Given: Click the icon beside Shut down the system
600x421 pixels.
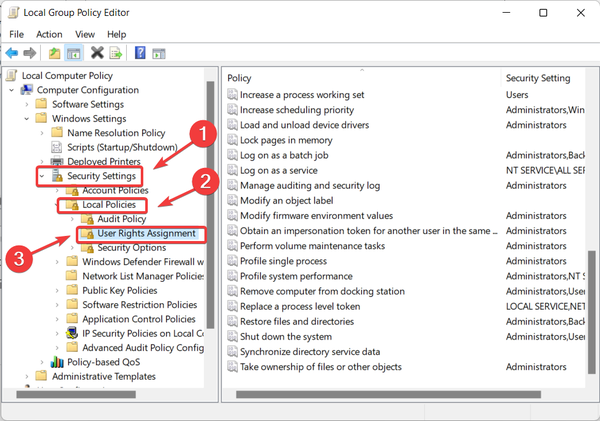Looking at the screenshot, I should tap(232, 336).
